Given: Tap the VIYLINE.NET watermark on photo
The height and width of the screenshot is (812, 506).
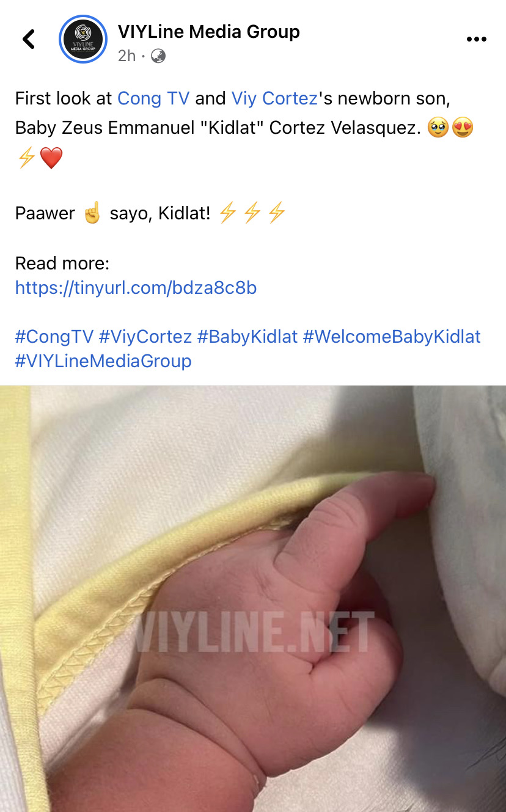Looking at the screenshot, I should 254,632.
